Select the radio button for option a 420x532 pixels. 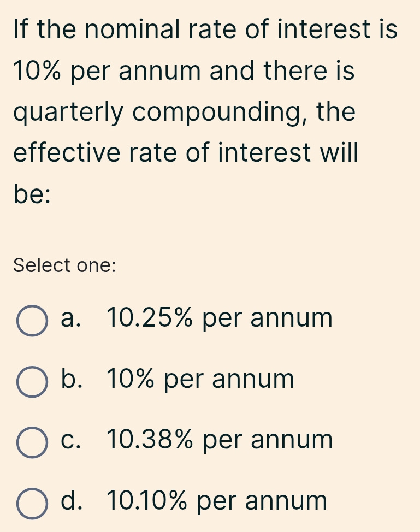tap(31, 320)
